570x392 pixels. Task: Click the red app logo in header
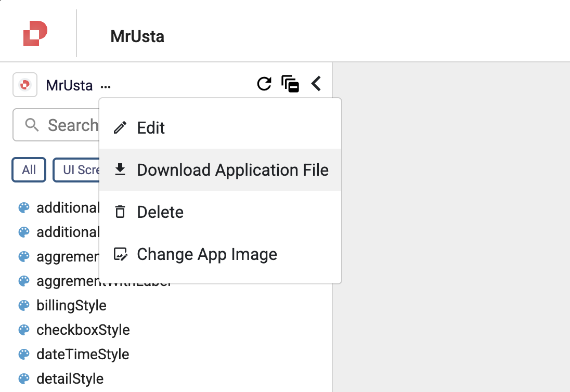tap(35, 33)
